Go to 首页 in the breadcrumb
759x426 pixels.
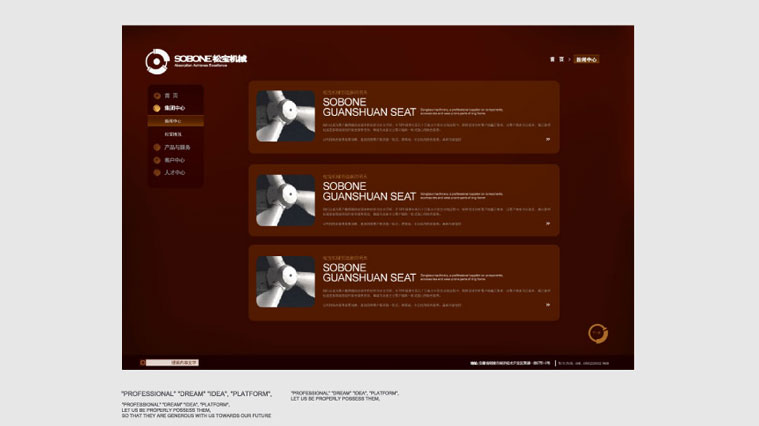[557, 60]
